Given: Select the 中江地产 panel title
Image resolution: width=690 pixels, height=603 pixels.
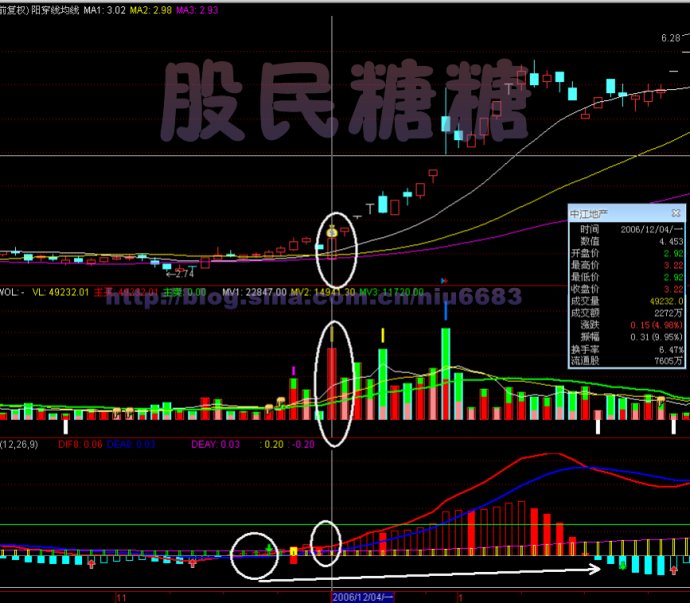Looking at the screenshot, I should pos(589,214).
